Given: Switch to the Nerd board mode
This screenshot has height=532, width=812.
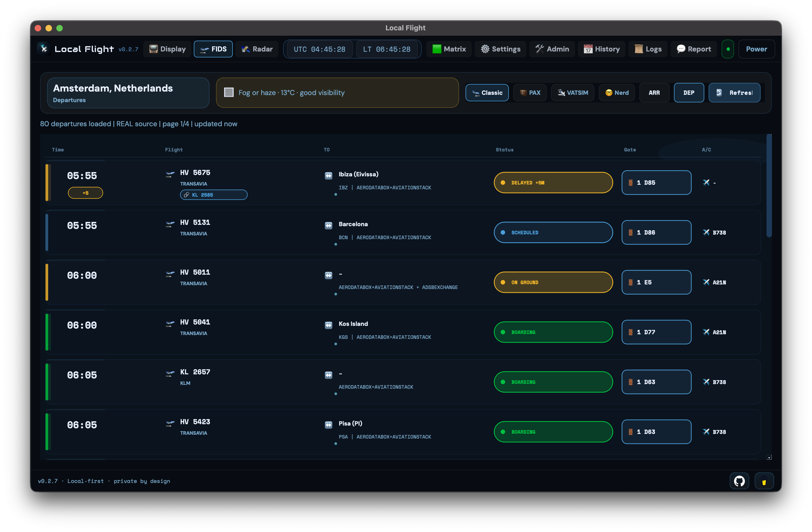Looking at the screenshot, I should [x=617, y=93].
